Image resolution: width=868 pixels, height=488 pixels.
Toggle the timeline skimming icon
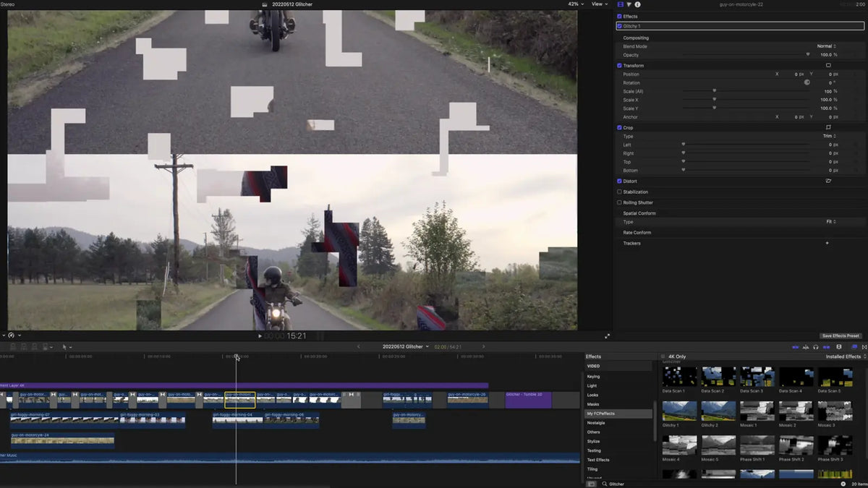click(x=796, y=347)
